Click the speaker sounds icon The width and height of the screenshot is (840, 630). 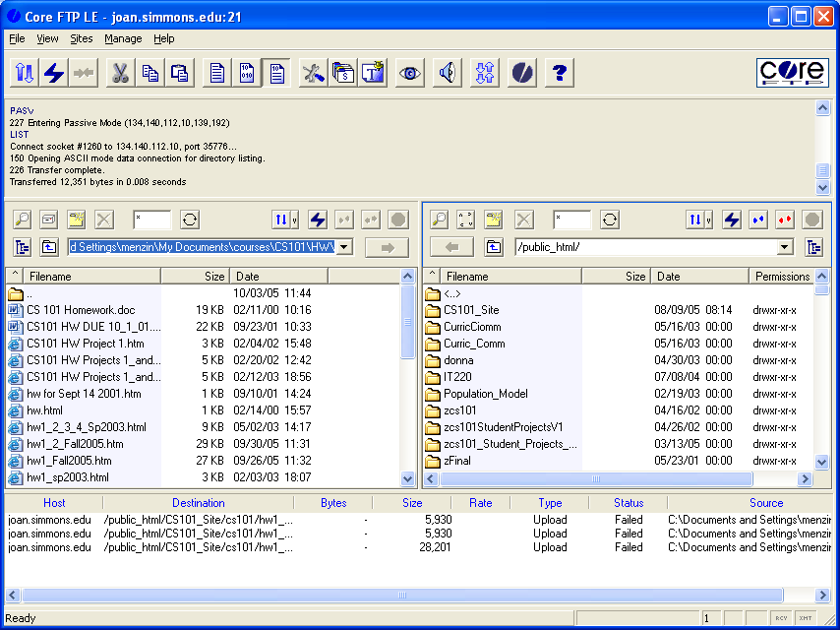pos(448,74)
